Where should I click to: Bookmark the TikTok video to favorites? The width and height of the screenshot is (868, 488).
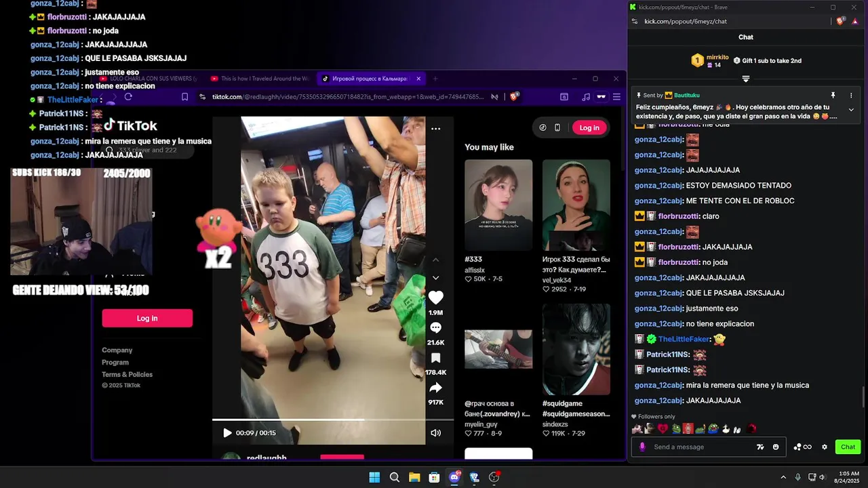[x=435, y=358]
